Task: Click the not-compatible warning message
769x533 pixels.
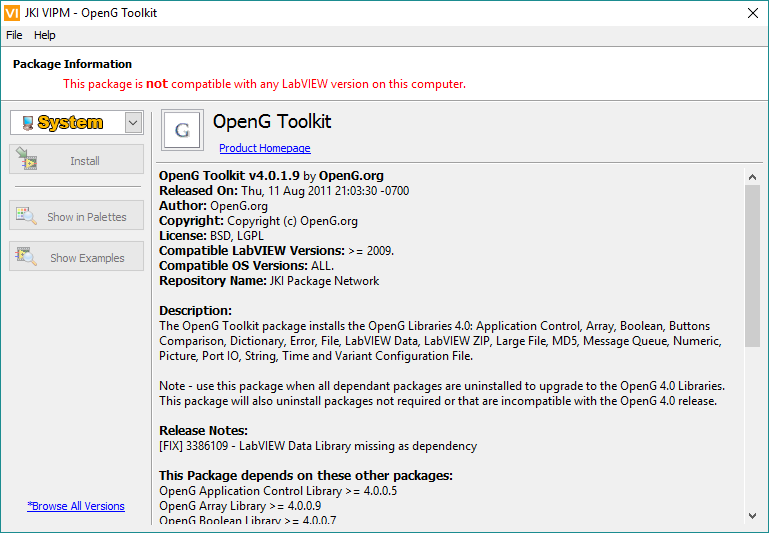Action: coord(264,84)
